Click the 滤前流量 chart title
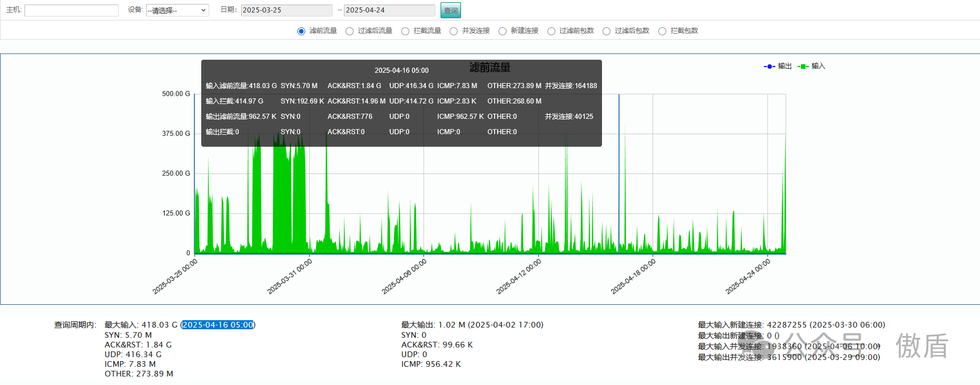 coord(489,68)
